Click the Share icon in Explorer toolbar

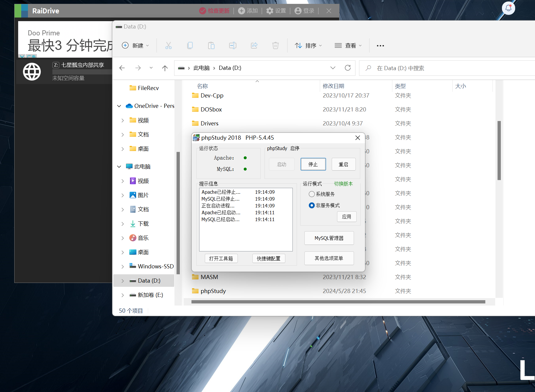(254, 45)
